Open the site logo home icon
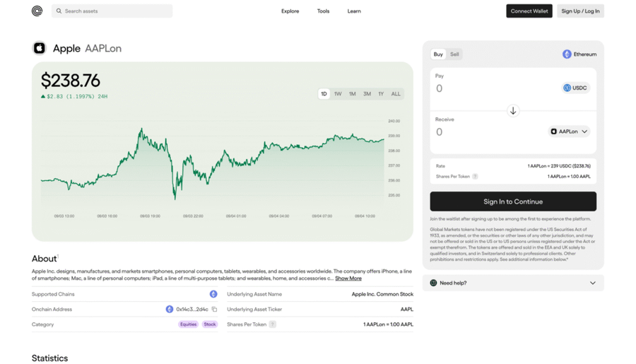The width and height of the screenshot is (636, 364). 37,11
